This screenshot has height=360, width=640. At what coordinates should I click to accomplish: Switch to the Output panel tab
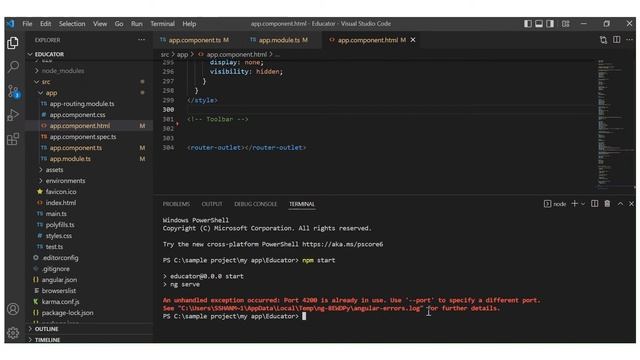coord(212,204)
